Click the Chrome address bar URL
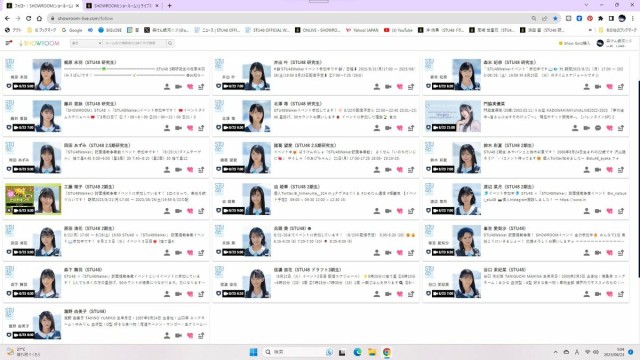 tap(85, 18)
